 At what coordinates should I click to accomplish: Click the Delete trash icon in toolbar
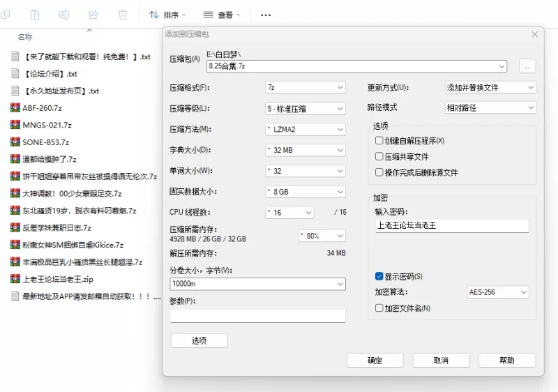pos(123,14)
